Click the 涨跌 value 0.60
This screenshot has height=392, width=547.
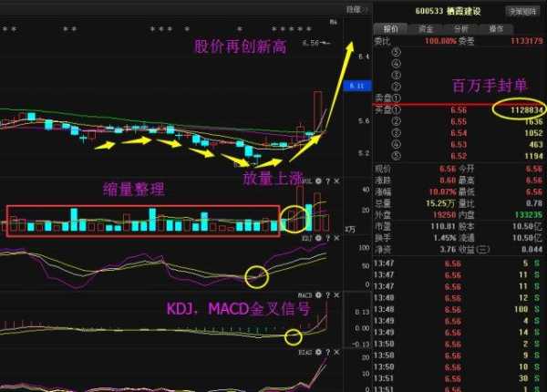pyautogui.click(x=448, y=181)
